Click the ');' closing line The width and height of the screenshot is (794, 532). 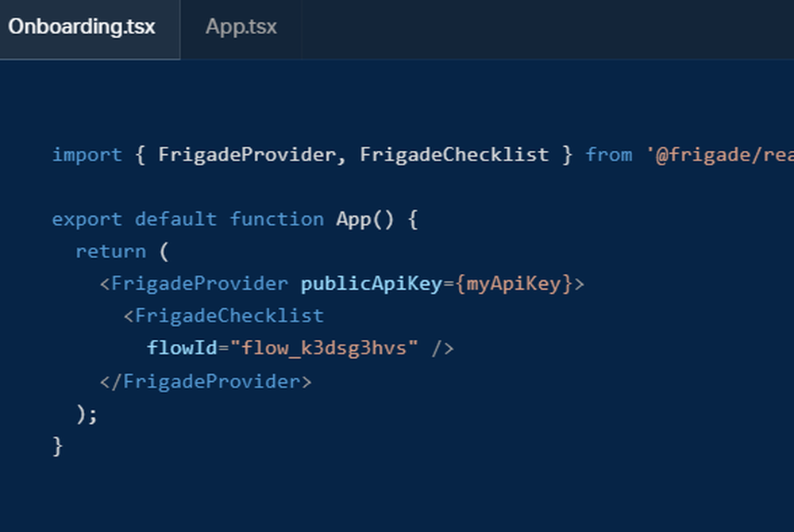point(87,414)
